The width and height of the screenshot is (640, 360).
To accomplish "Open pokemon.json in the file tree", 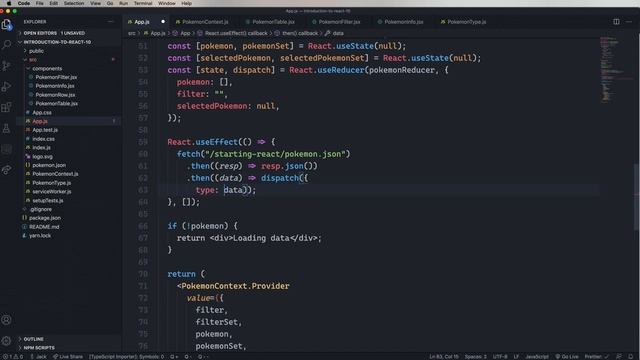I will [x=49, y=165].
